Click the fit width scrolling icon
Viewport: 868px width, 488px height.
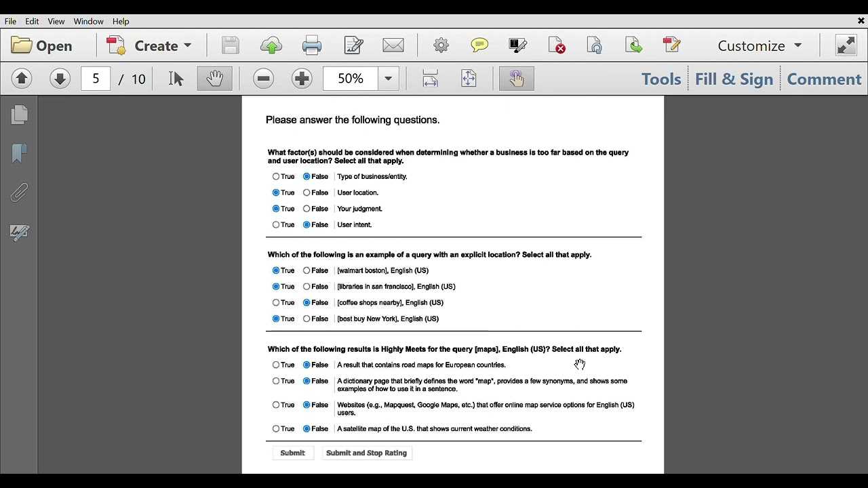click(x=430, y=79)
